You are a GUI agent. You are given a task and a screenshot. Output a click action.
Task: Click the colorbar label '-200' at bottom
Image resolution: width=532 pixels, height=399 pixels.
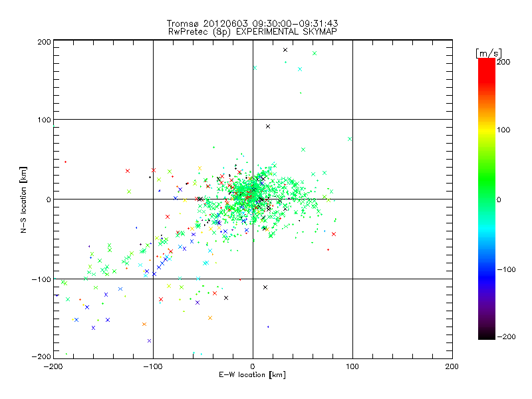tap(506, 337)
